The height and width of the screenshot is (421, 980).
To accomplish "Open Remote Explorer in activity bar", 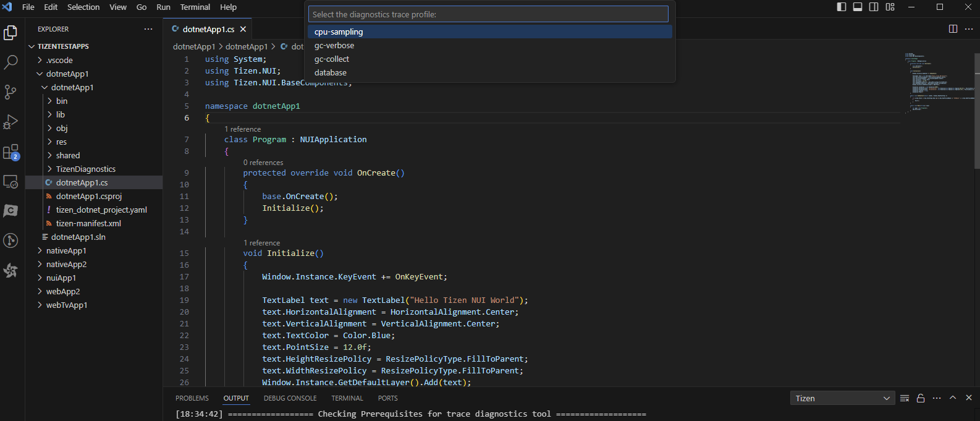I will [11, 182].
